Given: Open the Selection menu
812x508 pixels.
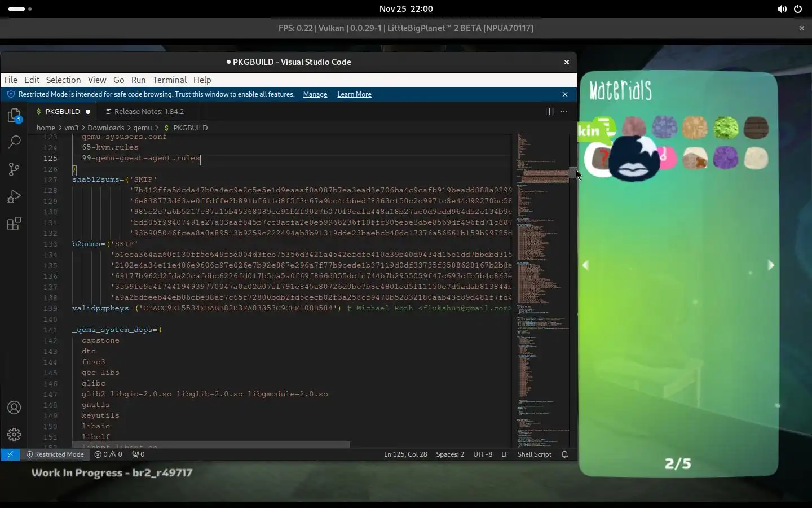Looking at the screenshot, I should point(63,80).
